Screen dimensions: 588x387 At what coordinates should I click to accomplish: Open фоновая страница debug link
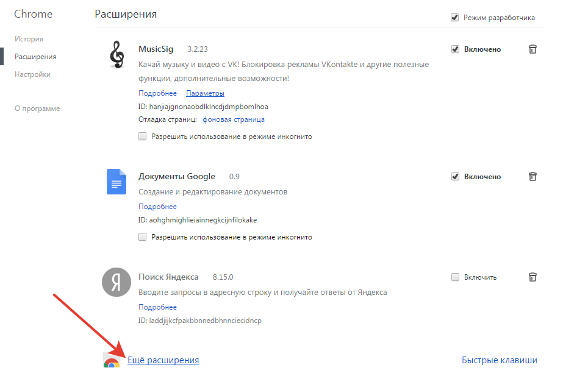click(234, 119)
